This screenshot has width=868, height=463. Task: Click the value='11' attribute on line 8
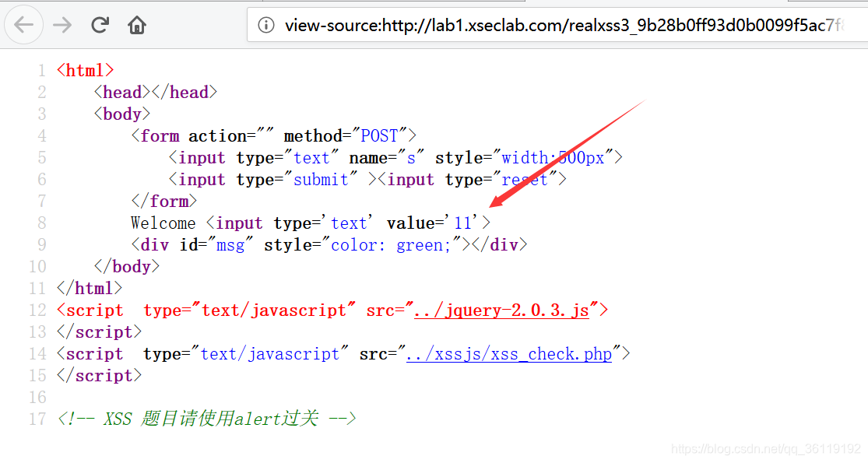(x=433, y=223)
